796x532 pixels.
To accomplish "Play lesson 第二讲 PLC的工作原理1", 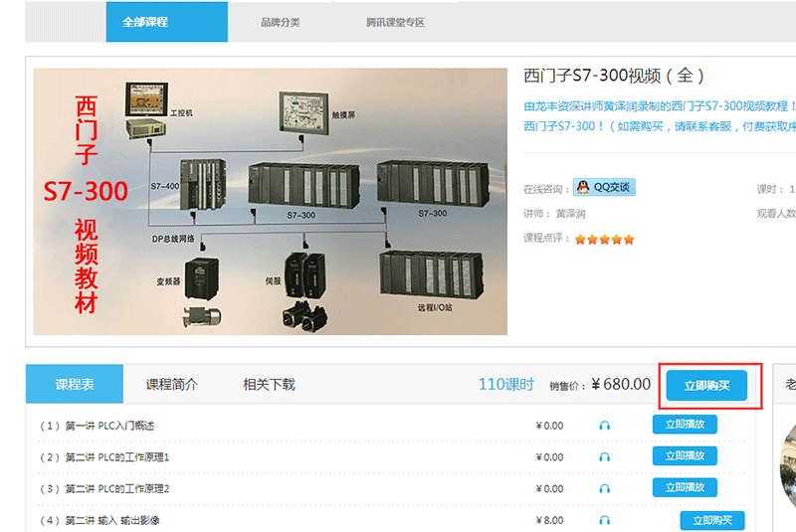I will 685,456.
